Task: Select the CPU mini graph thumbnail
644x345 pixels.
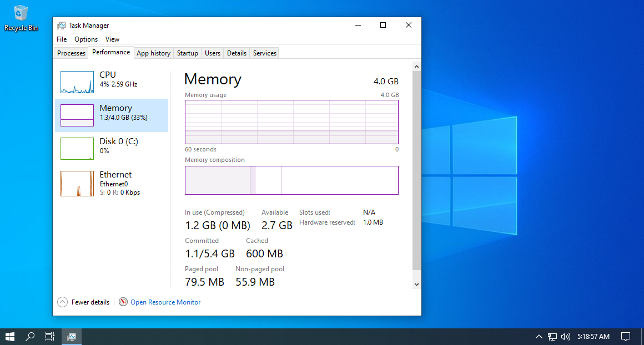Action: click(77, 82)
